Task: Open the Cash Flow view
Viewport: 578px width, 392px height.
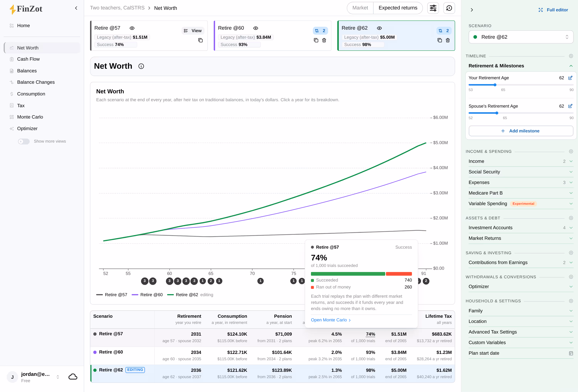Action: tap(42, 59)
